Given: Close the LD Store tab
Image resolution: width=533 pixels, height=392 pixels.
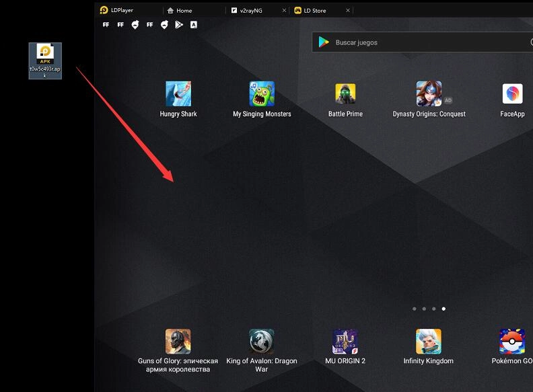Looking at the screenshot, I should [348, 11].
